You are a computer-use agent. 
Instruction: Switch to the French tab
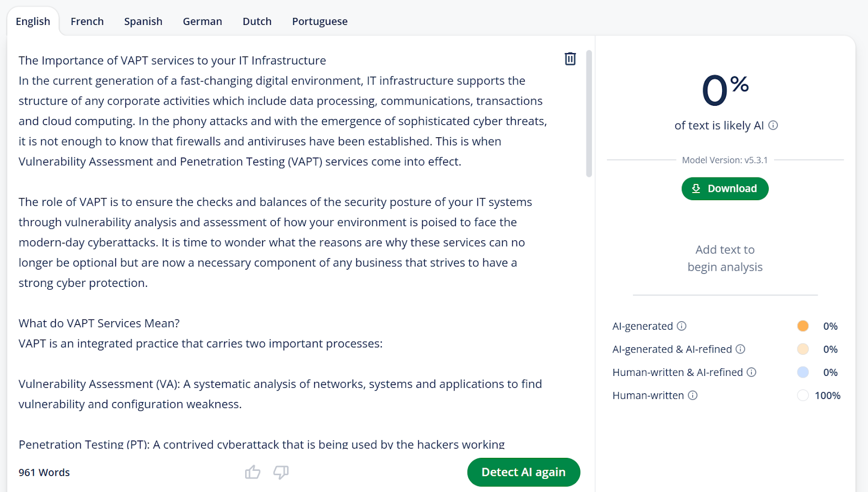87,21
